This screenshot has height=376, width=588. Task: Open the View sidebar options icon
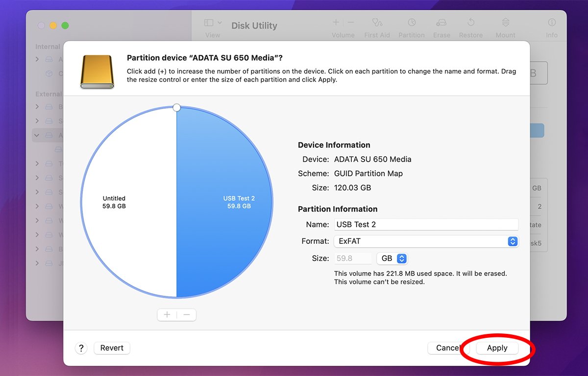point(213,23)
